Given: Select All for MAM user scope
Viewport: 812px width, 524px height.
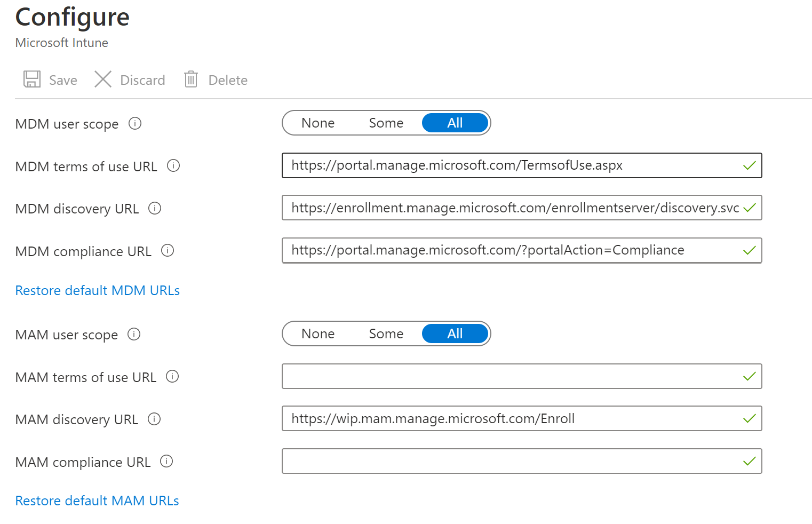Looking at the screenshot, I should (455, 334).
